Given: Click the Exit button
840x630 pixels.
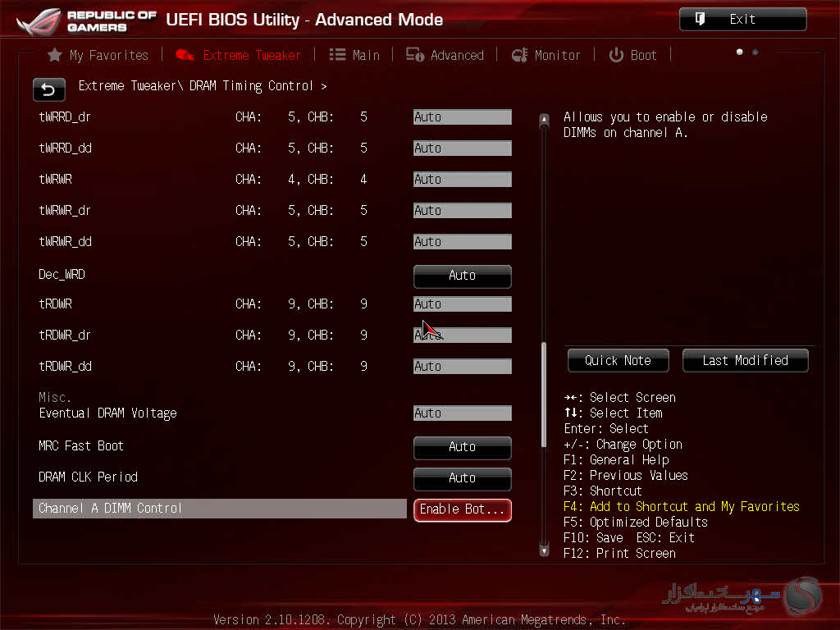Looking at the screenshot, I should 742,20.
